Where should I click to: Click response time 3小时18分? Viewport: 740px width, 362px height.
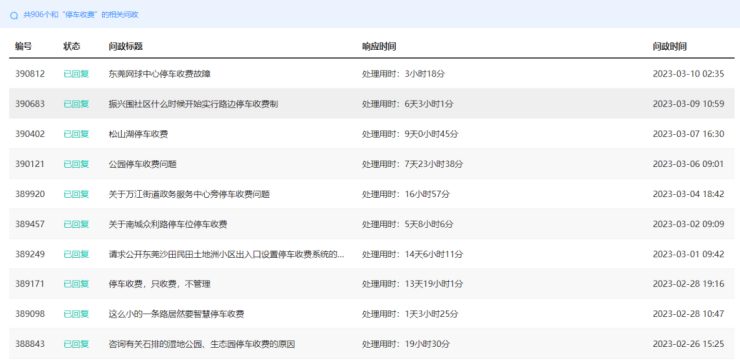[x=425, y=74]
